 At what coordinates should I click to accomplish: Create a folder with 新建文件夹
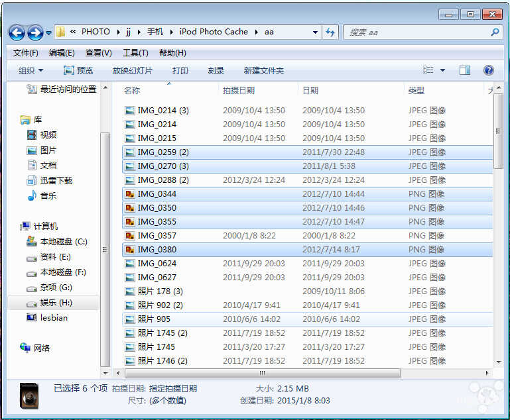(264, 70)
